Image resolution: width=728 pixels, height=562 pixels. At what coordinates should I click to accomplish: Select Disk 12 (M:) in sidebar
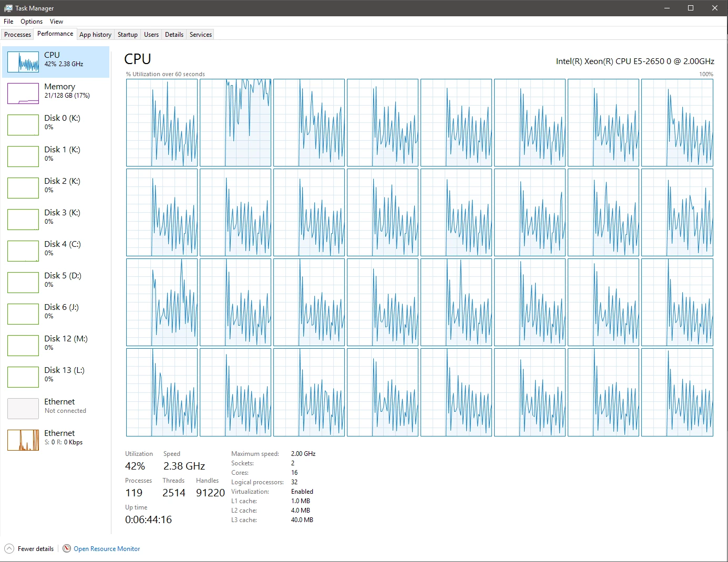(56, 346)
